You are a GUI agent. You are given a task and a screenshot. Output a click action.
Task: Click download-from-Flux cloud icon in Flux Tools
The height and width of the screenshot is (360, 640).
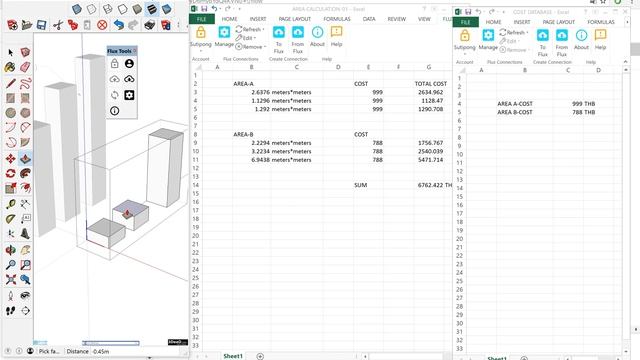click(x=129, y=79)
